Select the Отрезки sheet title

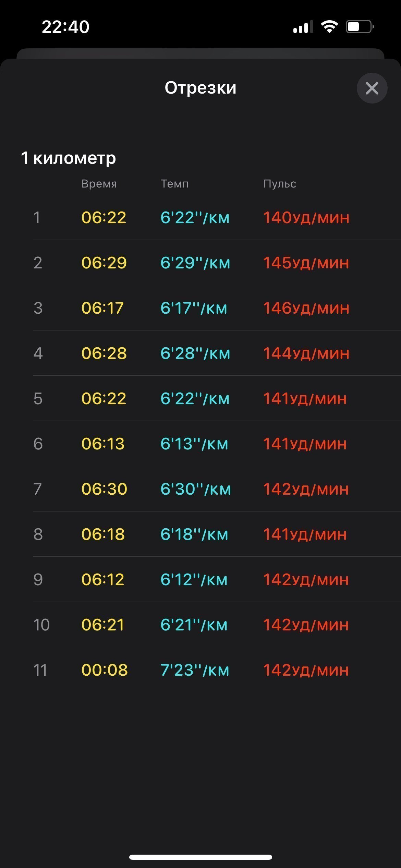200,88
